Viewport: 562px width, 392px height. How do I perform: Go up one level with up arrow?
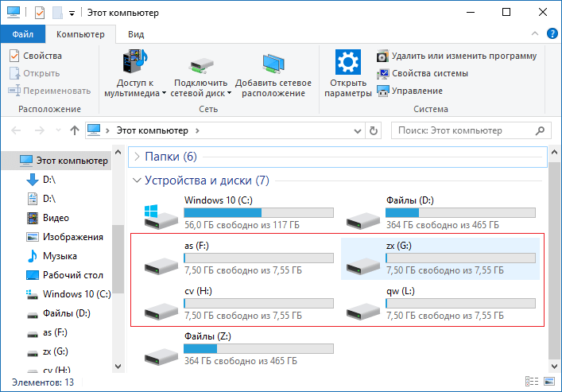click(x=75, y=130)
